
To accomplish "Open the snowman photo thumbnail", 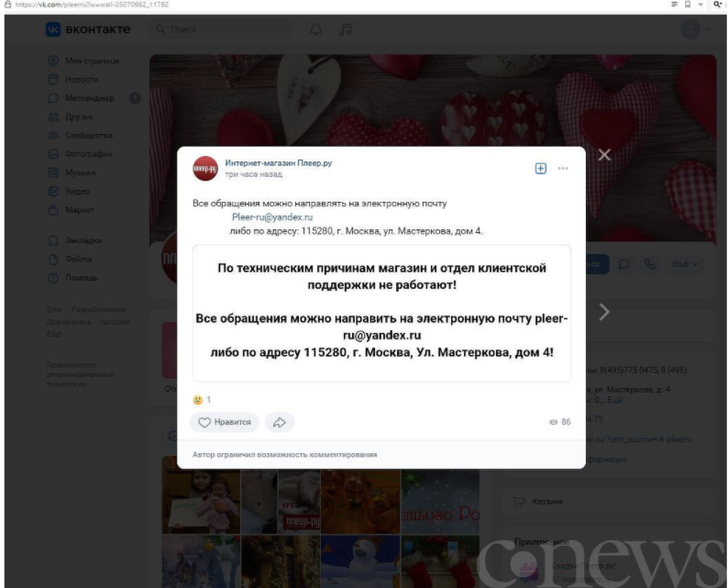I will tap(359, 561).
